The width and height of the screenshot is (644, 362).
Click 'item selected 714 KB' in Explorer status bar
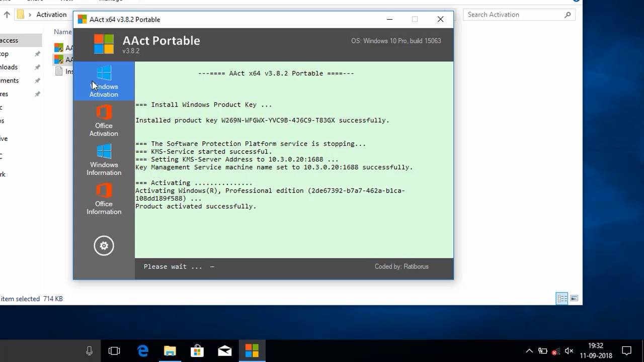pos(32,299)
